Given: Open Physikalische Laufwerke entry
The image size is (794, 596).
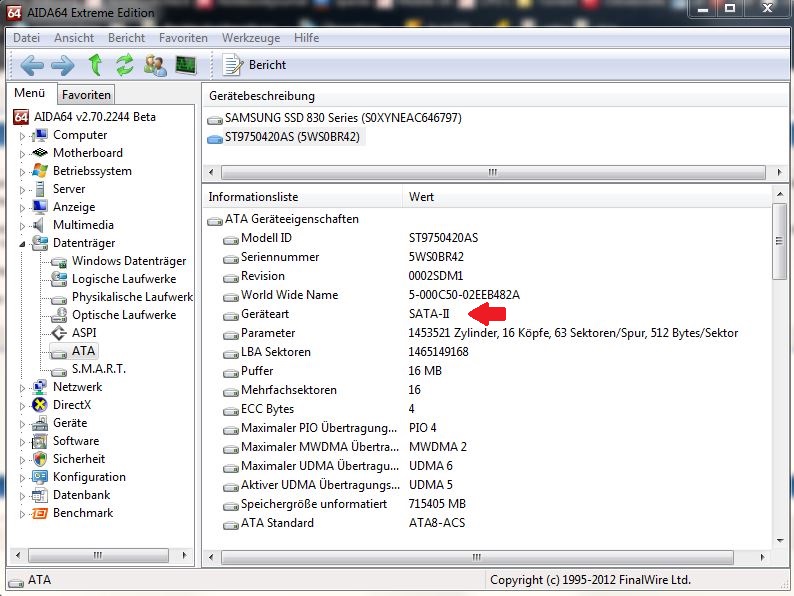Looking at the screenshot, I should 132,297.
